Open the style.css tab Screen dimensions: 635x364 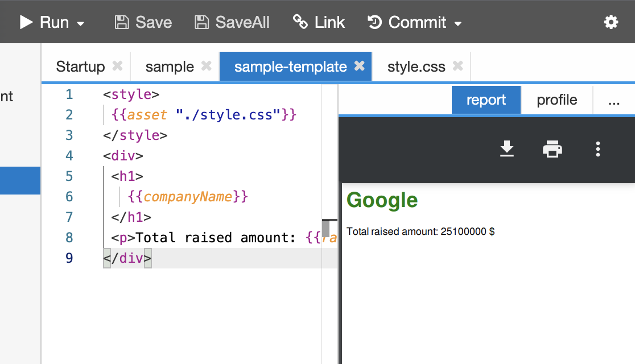coord(416,67)
